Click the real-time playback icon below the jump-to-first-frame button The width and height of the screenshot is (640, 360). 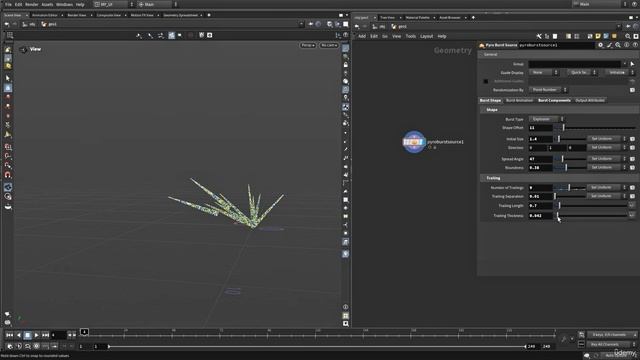coord(10,346)
